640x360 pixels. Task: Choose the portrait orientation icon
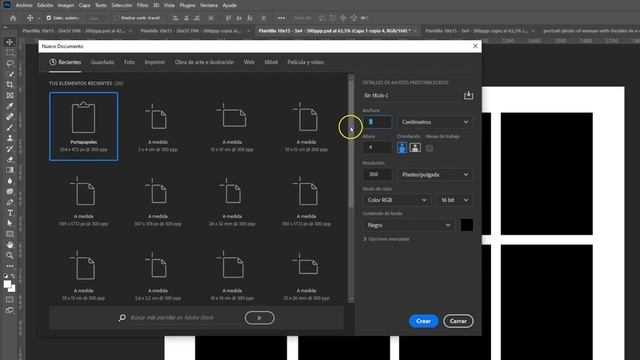[x=402, y=148]
